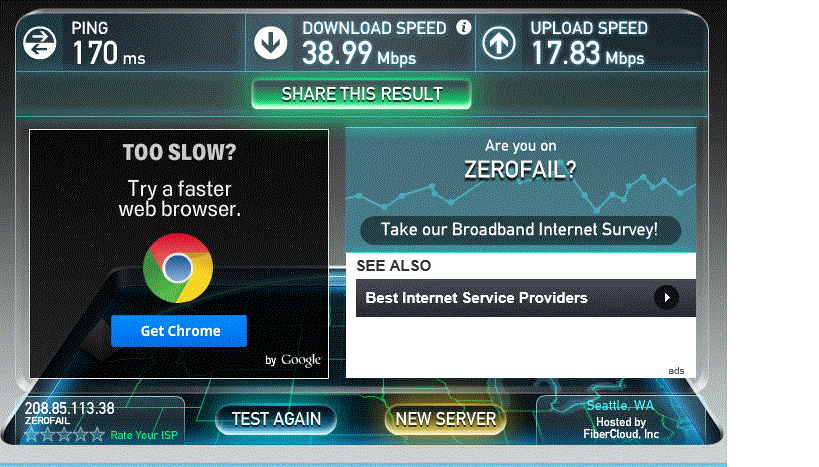The width and height of the screenshot is (819, 467).
Task: Click the Chrome logo in ad
Action: click(178, 268)
